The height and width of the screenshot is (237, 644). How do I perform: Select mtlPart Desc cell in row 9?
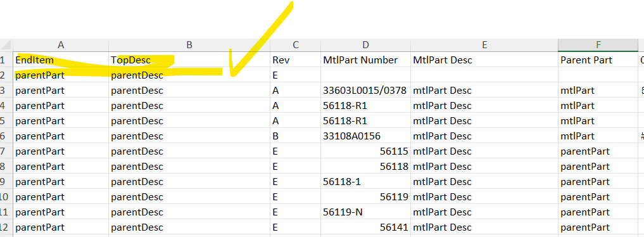point(484,181)
